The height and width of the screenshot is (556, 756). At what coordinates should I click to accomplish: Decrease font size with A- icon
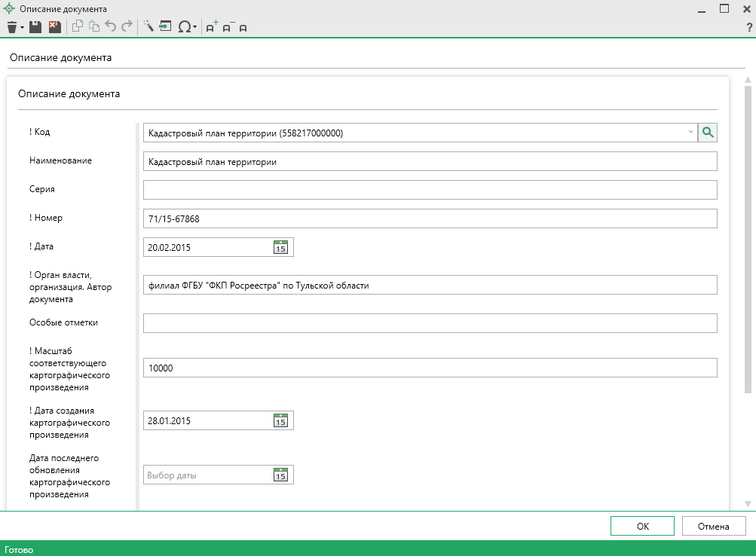[228, 27]
